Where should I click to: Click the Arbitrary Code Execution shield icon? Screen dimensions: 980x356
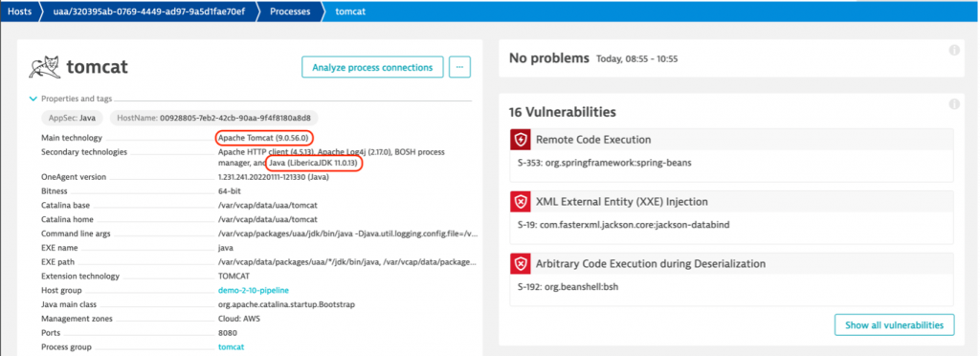click(520, 264)
